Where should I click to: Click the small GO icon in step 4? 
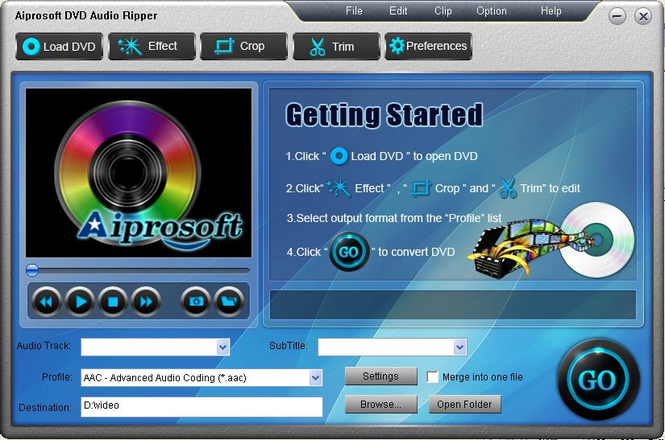(349, 252)
